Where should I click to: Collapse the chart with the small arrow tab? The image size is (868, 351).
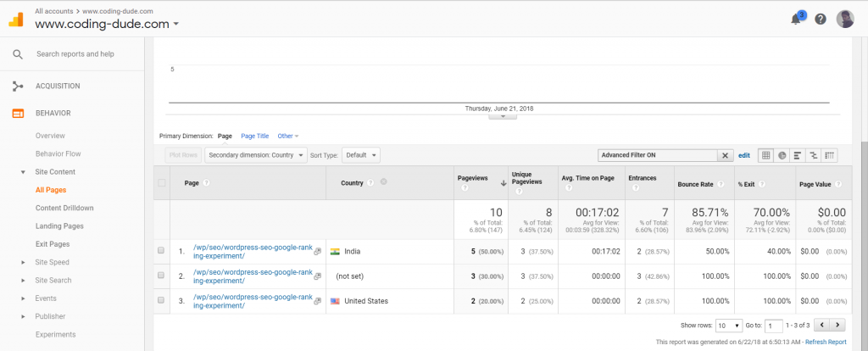pos(503,116)
